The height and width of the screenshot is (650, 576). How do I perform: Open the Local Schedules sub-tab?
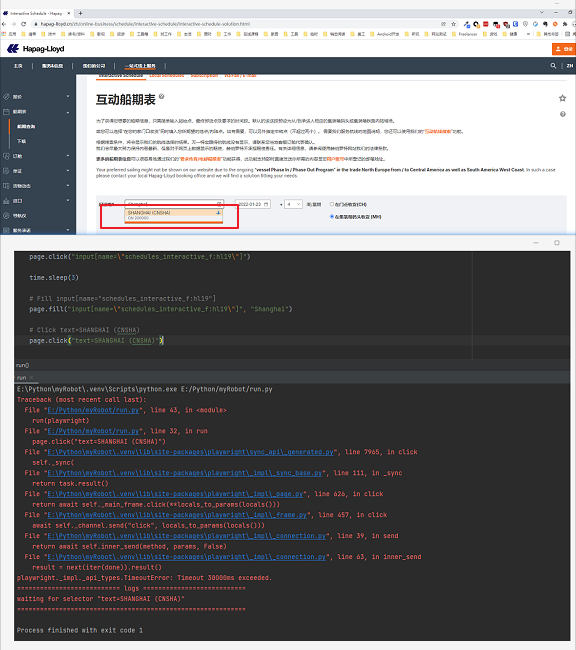pyautogui.click(x=167, y=76)
